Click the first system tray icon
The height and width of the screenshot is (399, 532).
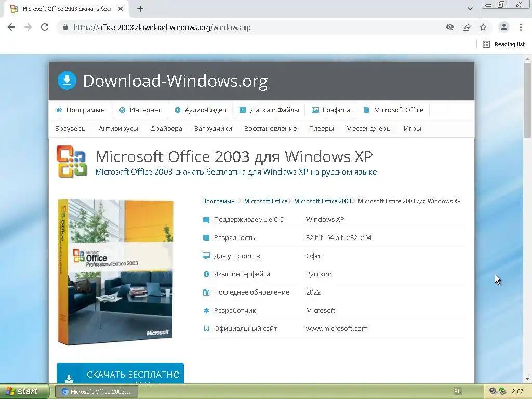493,392
